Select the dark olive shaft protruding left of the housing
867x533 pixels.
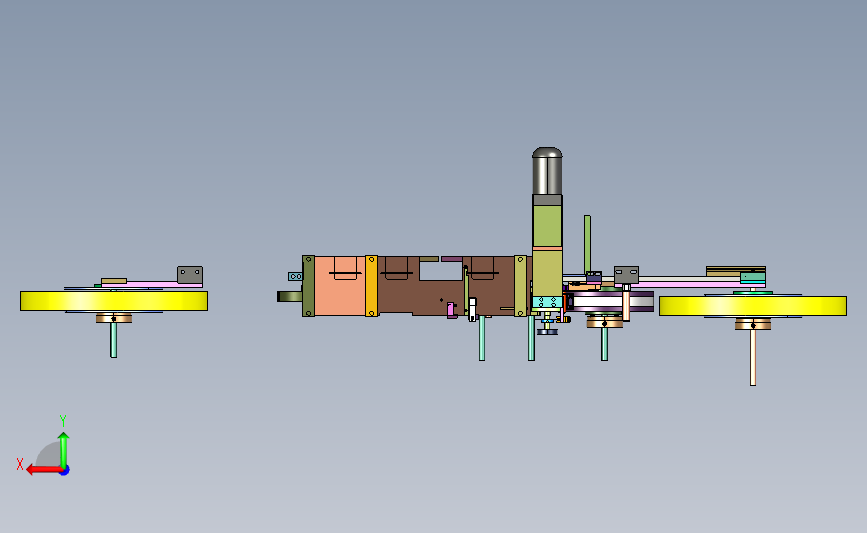click(289, 296)
